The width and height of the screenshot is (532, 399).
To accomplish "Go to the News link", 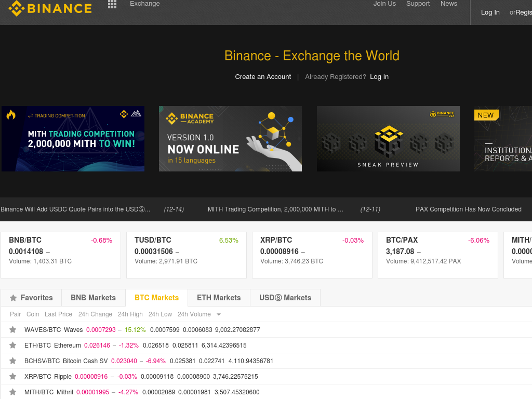I will 449,4.
